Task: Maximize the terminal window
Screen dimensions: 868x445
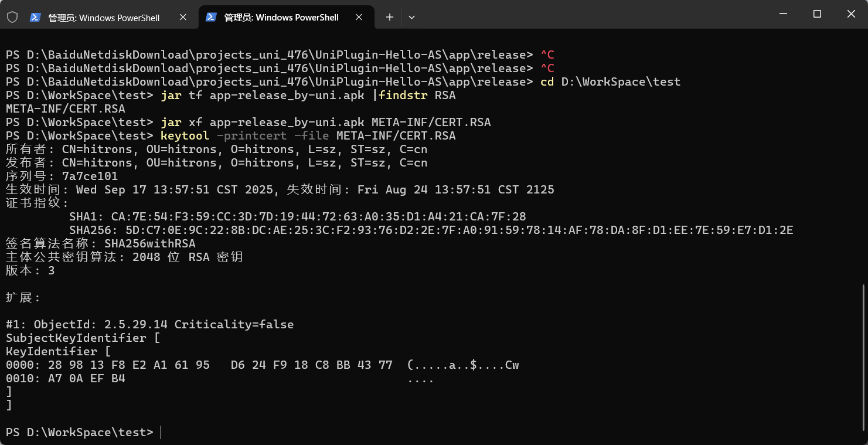Action: pos(817,14)
